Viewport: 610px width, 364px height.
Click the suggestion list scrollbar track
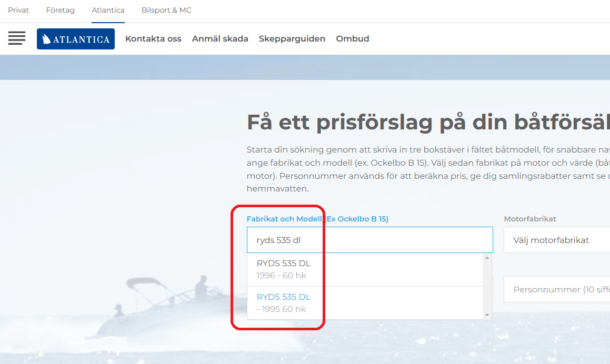pos(487,287)
